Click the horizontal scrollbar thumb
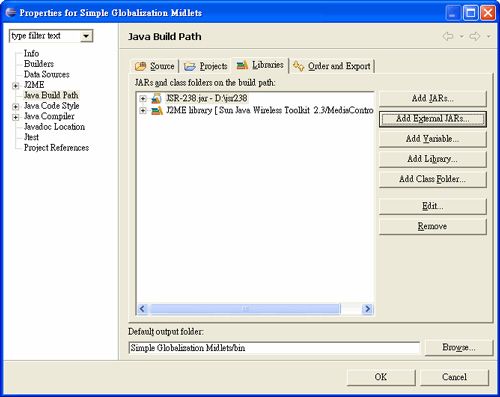Screen dimensions: 500x397 pyautogui.click(x=245, y=309)
